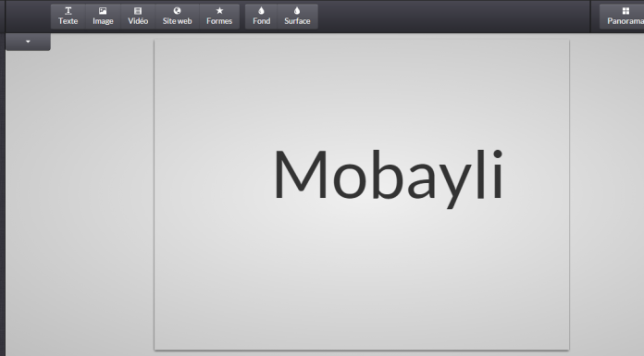Select the Mobayli text on slide
The height and width of the screenshot is (356, 644).
click(388, 178)
